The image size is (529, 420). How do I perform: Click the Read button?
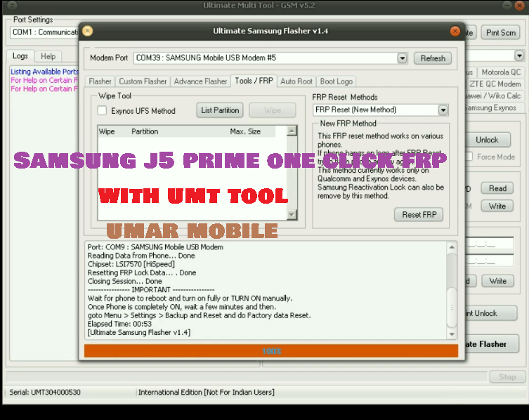pos(497,188)
